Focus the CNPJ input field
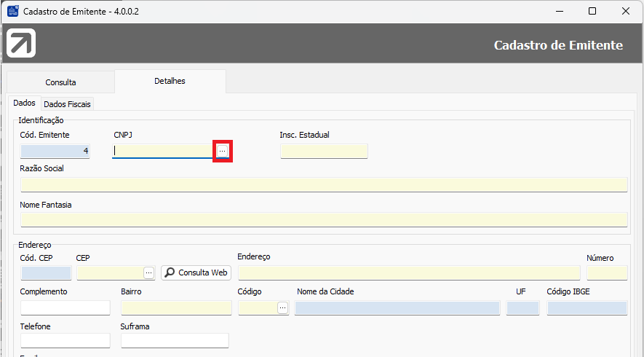Image resolution: width=644 pixels, height=357 pixels. click(x=162, y=151)
